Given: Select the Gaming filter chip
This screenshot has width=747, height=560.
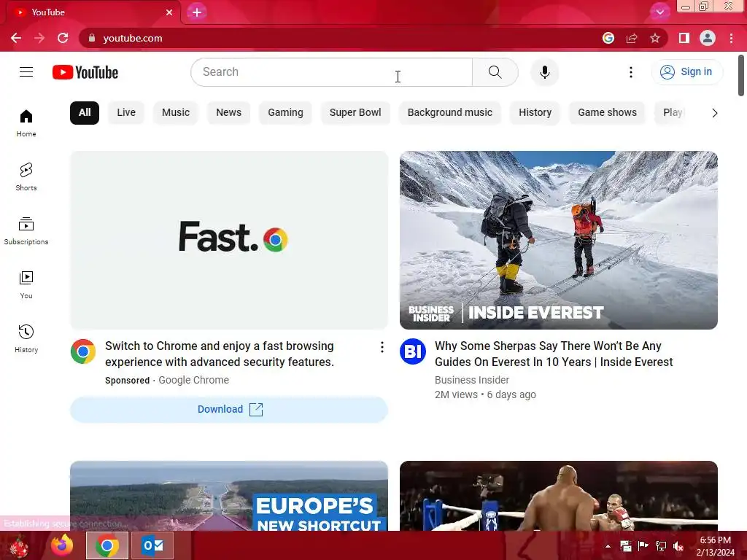Looking at the screenshot, I should click(x=285, y=113).
